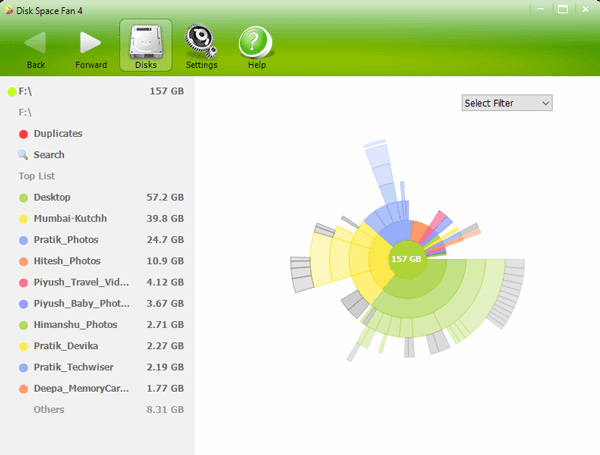
Task: Click the Forward arrow icon
Action: tap(91, 42)
